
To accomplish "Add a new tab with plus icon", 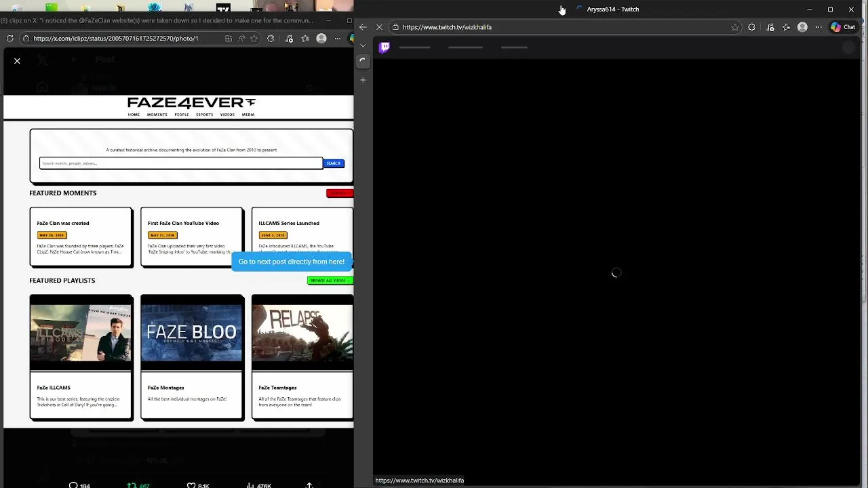I will pyautogui.click(x=363, y=80).
